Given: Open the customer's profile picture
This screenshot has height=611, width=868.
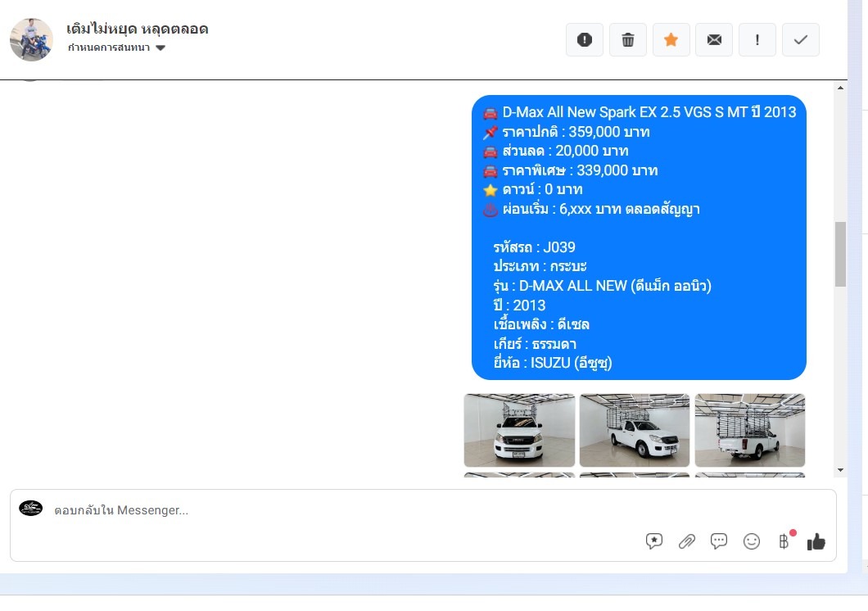Looking at the screenshot, I should pyautogui.click(x=32, y=38).
